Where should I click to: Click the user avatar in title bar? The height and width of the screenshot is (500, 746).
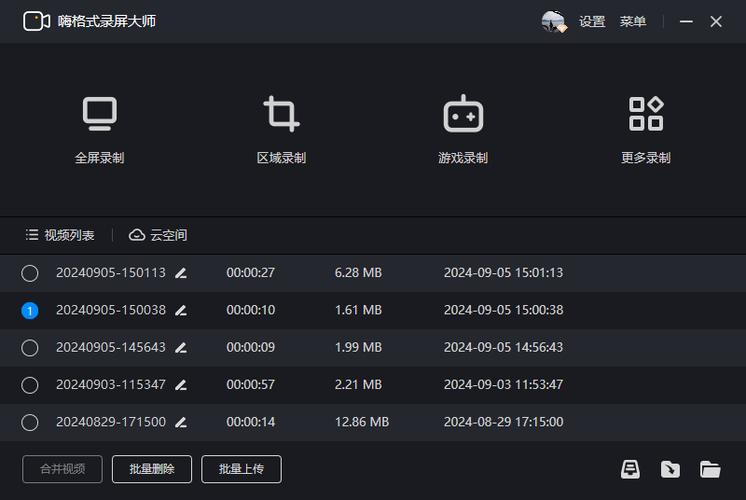click(x=553, y=21)
